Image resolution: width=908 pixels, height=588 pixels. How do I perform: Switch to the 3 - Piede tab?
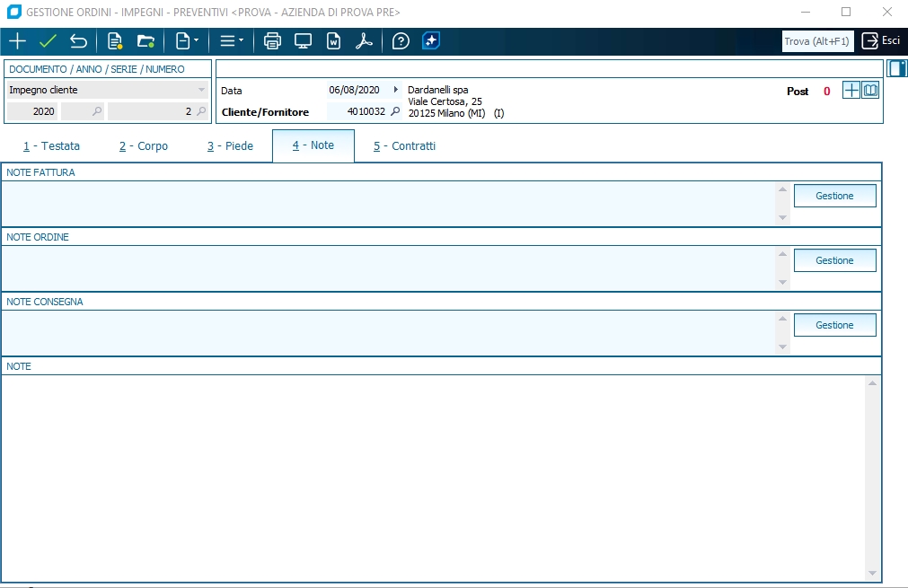coord(231,145)
